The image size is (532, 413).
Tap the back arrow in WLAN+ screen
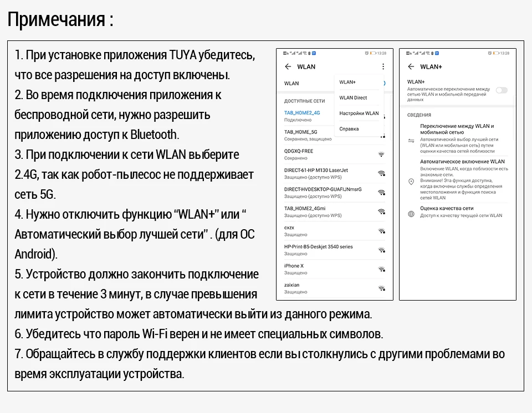[411, 66]
